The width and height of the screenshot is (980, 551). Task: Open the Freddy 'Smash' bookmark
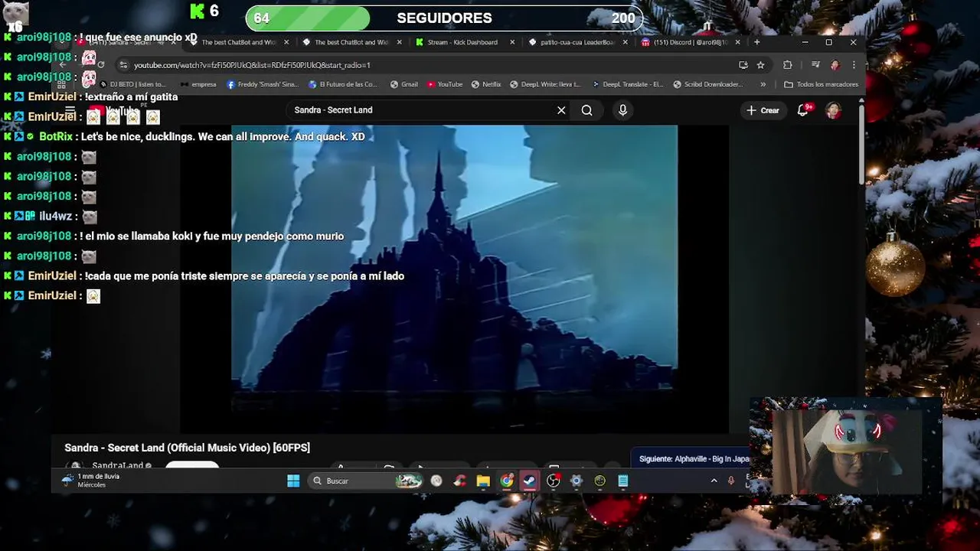coord(263,84)
